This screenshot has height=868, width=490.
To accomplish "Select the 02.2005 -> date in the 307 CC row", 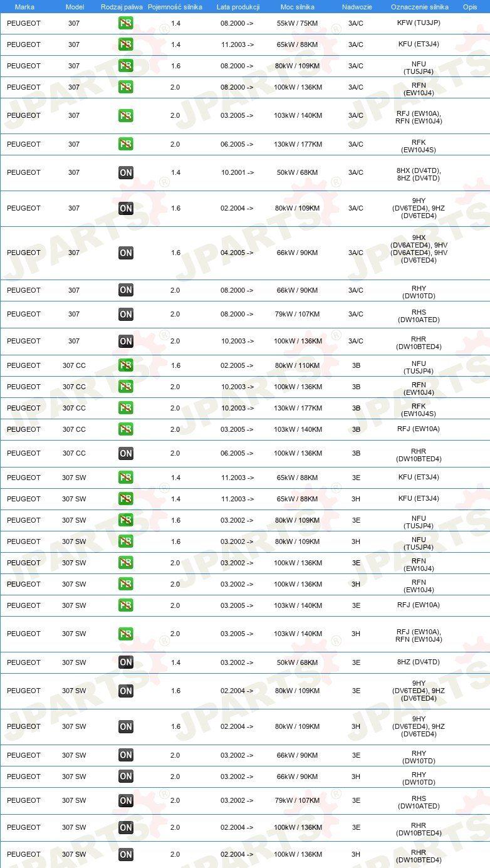I will tap(237, 365).
